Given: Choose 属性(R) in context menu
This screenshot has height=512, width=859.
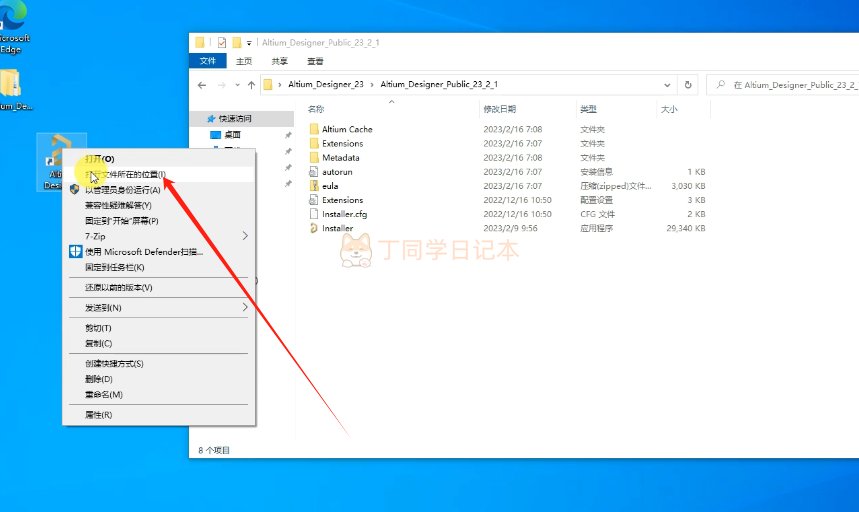Looking at the screenshot, I should (159, 415).
